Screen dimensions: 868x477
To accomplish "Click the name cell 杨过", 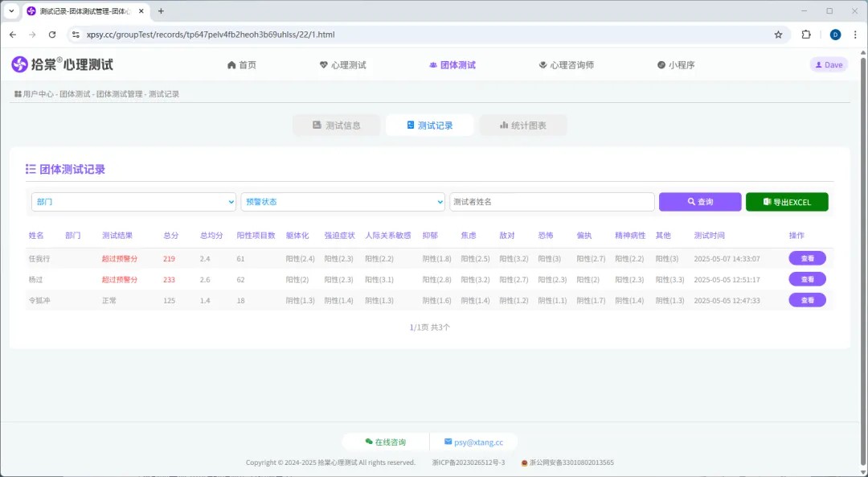I will coord(36,280).
